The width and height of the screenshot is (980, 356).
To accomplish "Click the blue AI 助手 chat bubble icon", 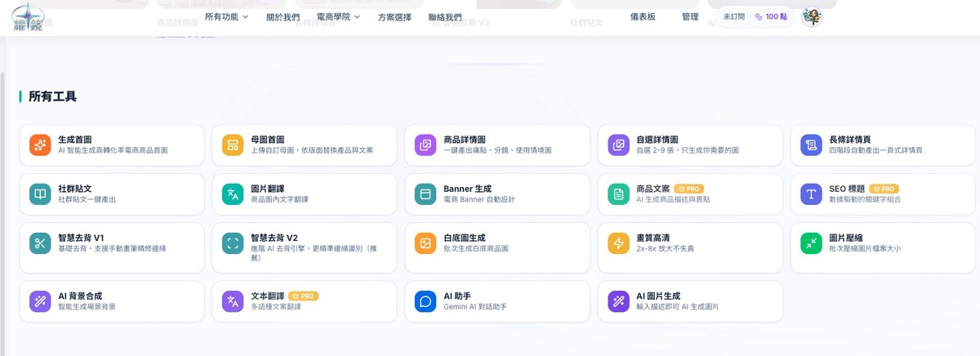I will 425,301.
